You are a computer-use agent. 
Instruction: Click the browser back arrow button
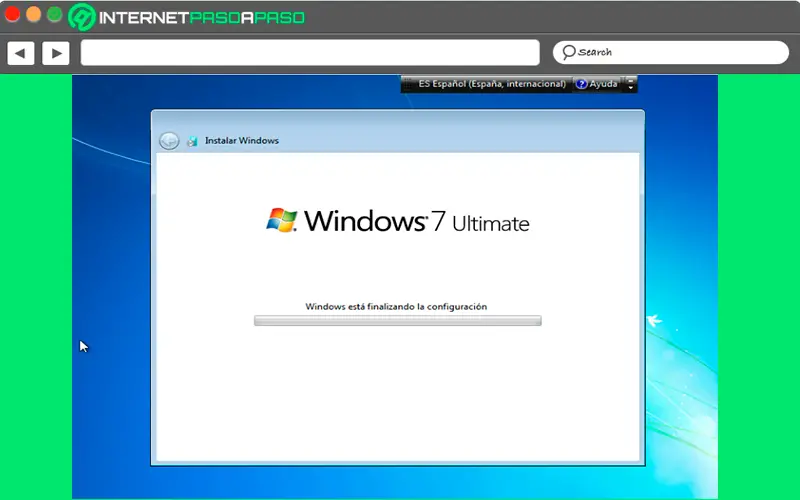[x=21, y=53]
